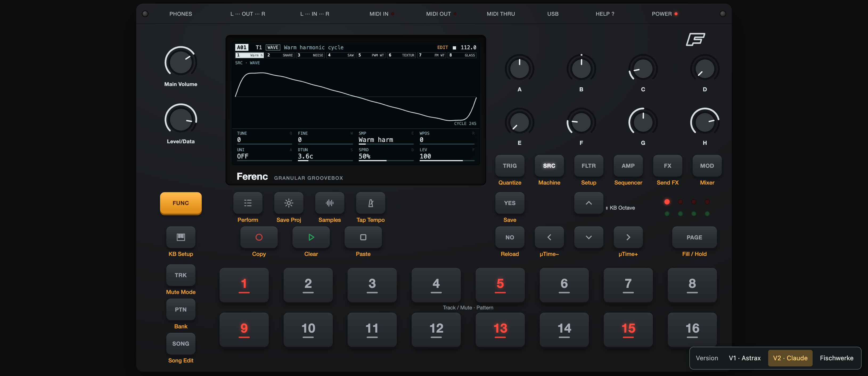This screenshot has width=868, height=376.
Task: Raise KB octave with the up arrow
Action: [x=589, y=203]
